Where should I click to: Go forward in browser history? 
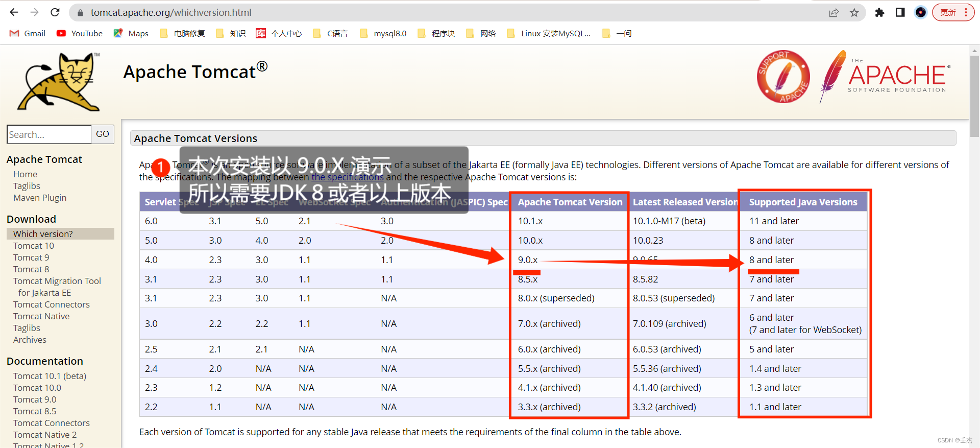click(35, 12)
